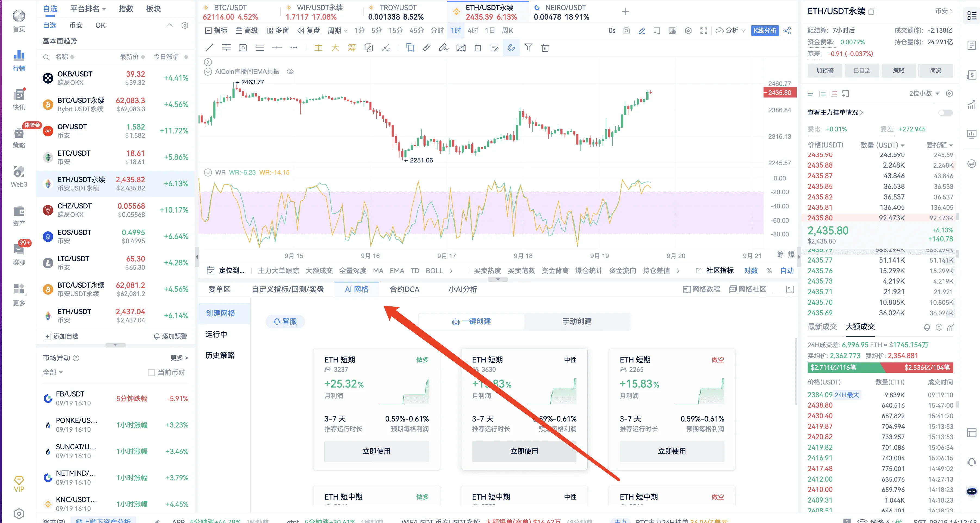Toggle the magnet snap tool
The image size is (980, 523).
(x=511, y=48)
